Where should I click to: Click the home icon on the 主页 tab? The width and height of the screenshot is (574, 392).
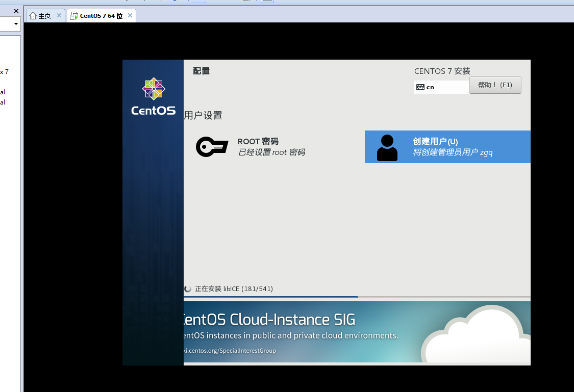pos(33,16)
